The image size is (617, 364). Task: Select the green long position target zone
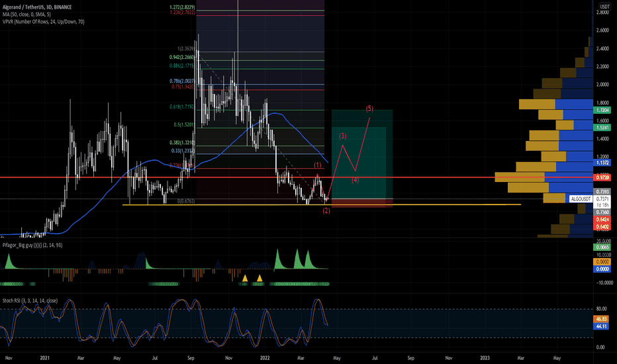[362, 154]
